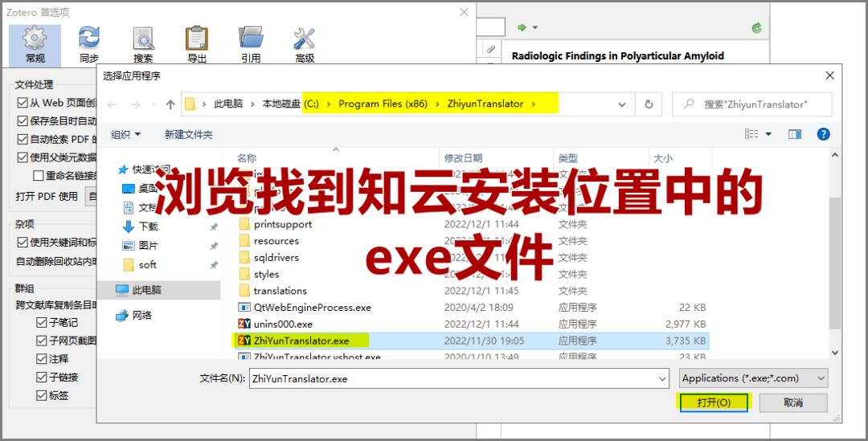Open the 常规 preferences tab in Zotero

pos(35,45)
